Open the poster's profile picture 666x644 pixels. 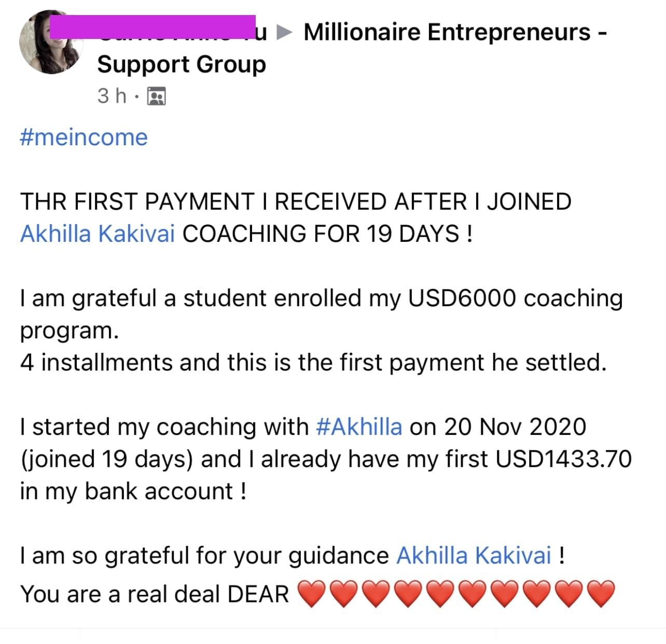coord(51,43)
